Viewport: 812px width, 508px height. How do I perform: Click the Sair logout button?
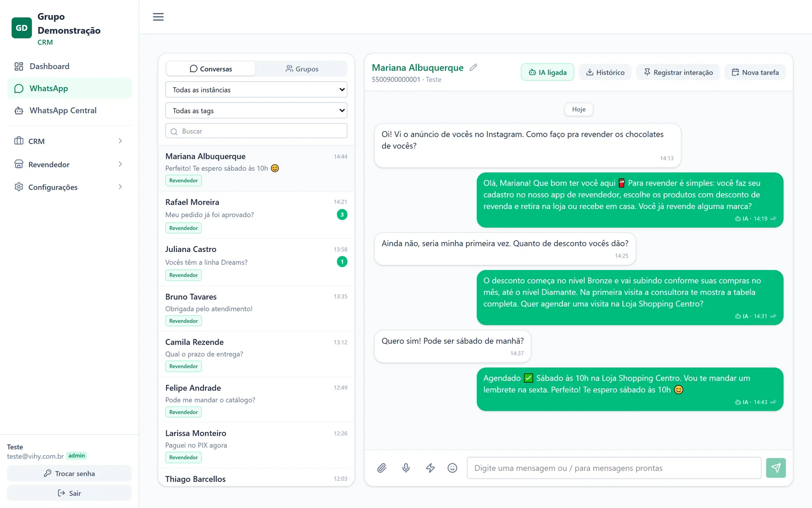[x=69, y=493]
